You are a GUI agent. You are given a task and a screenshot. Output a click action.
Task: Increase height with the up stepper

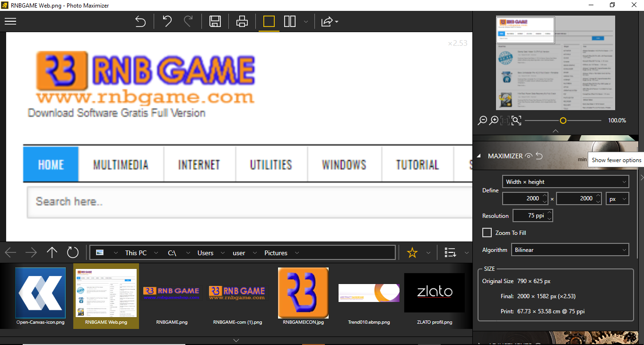click(x=599, y=196)
